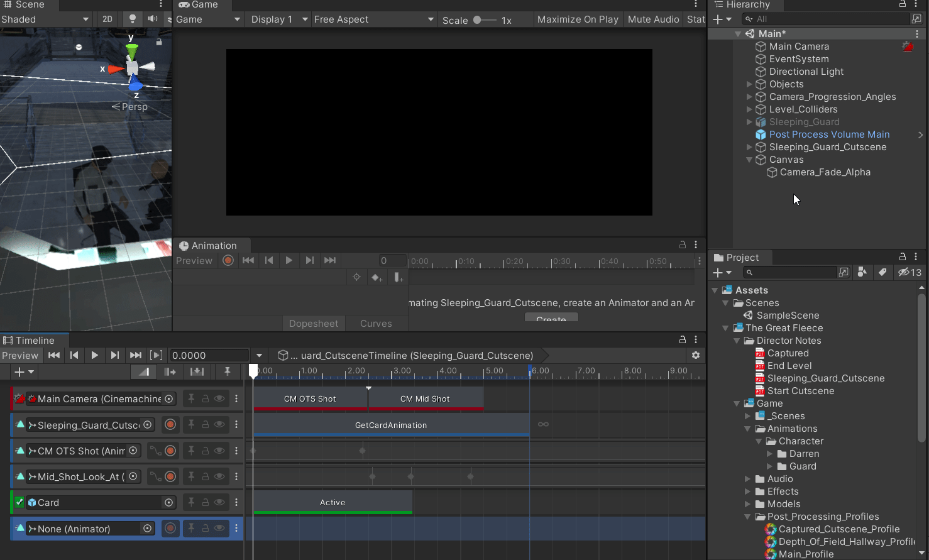Toggle the Card track activation checkbox
Image resolution: width=929 pixels, height=560 pixels.
click(x=19, y=502)
